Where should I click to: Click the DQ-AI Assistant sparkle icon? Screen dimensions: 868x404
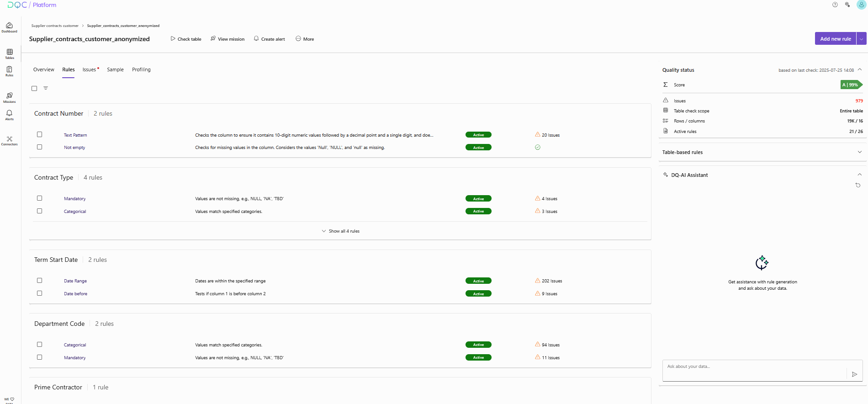[666, 175]
